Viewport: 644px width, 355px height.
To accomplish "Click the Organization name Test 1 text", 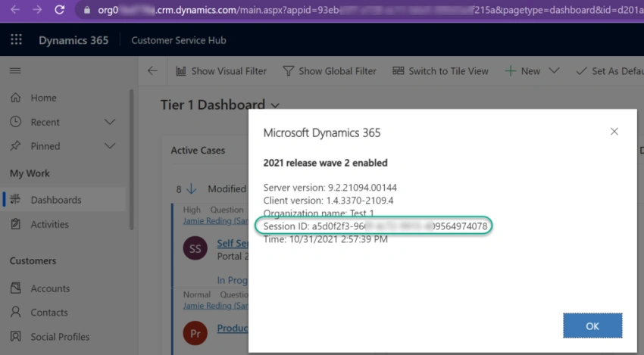I will (319, 213).
